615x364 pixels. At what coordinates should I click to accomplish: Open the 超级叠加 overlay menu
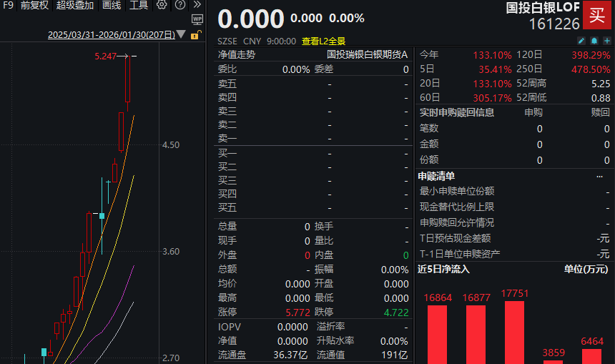pyautogui.click(x=75, y=5)
